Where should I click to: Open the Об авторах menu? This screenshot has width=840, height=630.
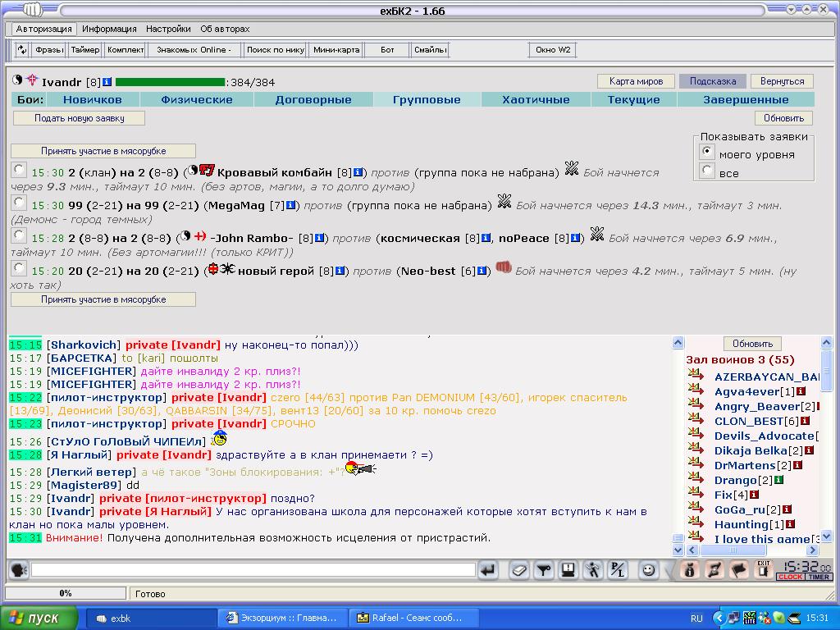[225, 29]
